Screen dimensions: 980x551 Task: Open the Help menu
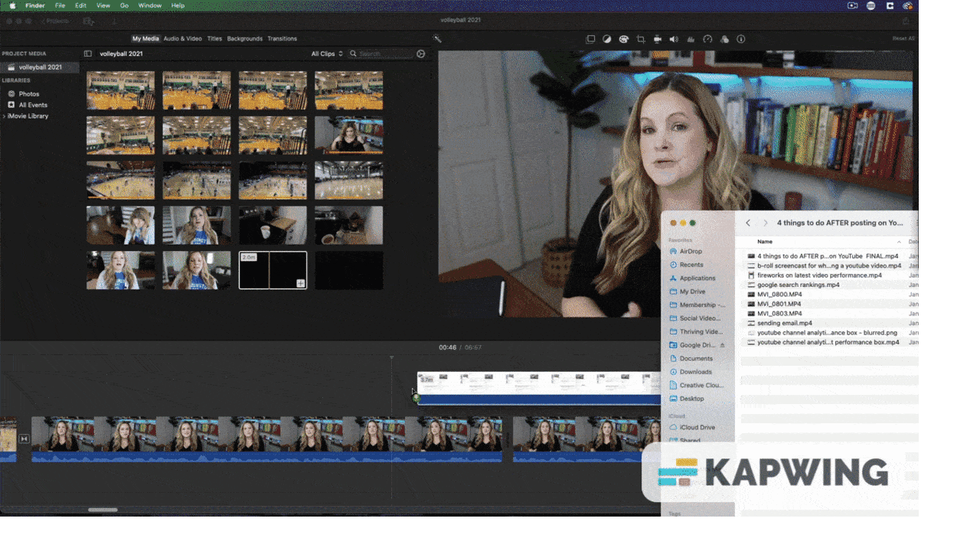point(178,5)
